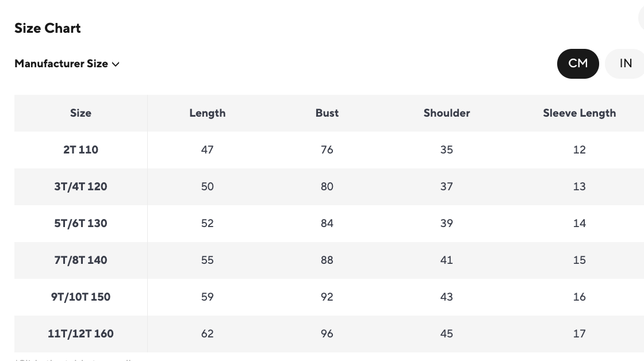Select the Size column header
The image size is (644, 361).
pos(80,113)
